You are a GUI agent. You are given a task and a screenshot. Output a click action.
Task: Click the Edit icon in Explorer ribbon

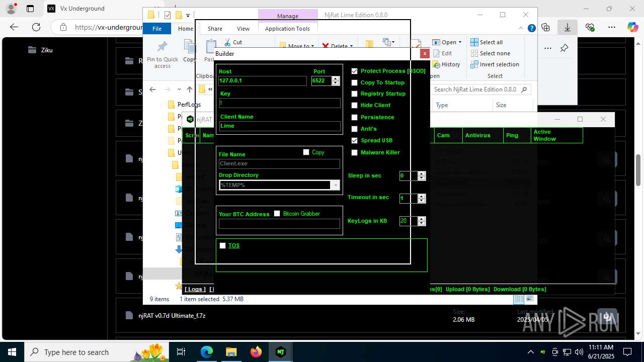tap(436, 53)
